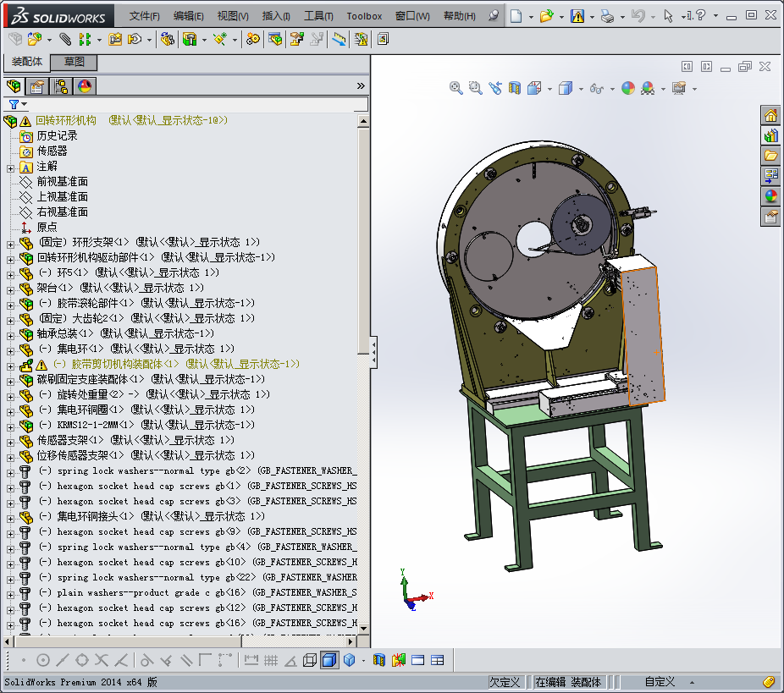The width and height of the screenshot is (784, 693).
Task: Switch to the 草图 tab
Action: [x=74, y=62]
